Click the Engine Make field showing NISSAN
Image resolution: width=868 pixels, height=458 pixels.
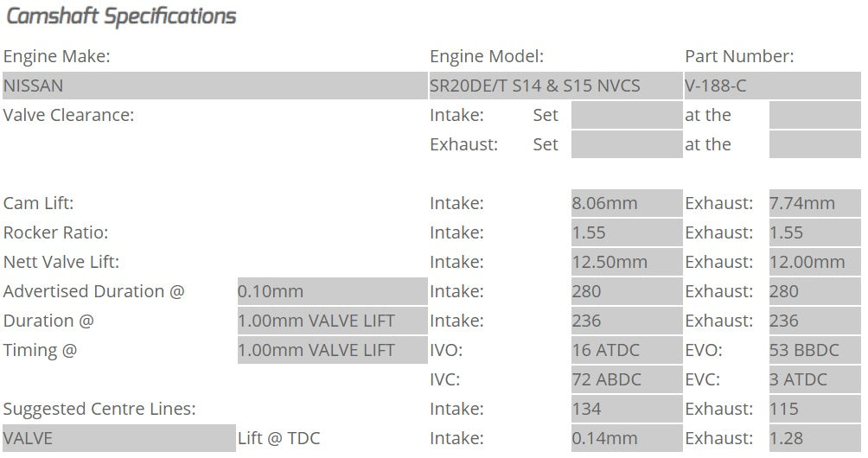(214, 86)
